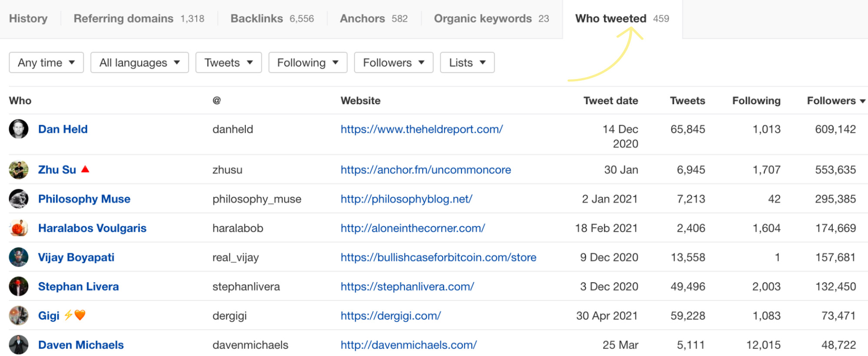The image size is (868, 356).
Task: Click Zhu Su's avatar image
Action: point(18,169)
